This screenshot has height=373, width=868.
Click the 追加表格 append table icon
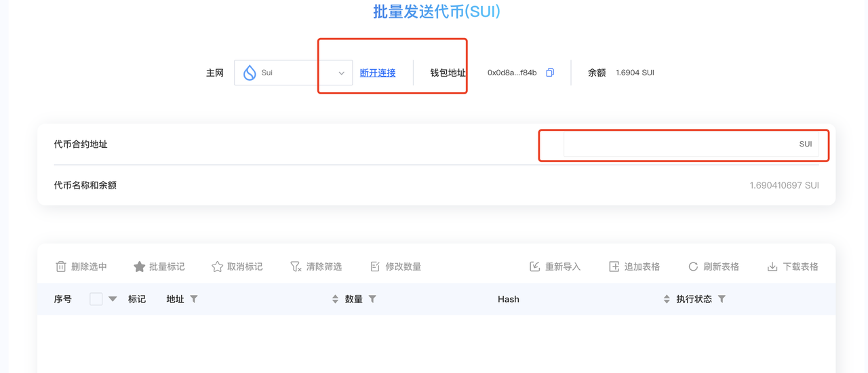(614, 267)
